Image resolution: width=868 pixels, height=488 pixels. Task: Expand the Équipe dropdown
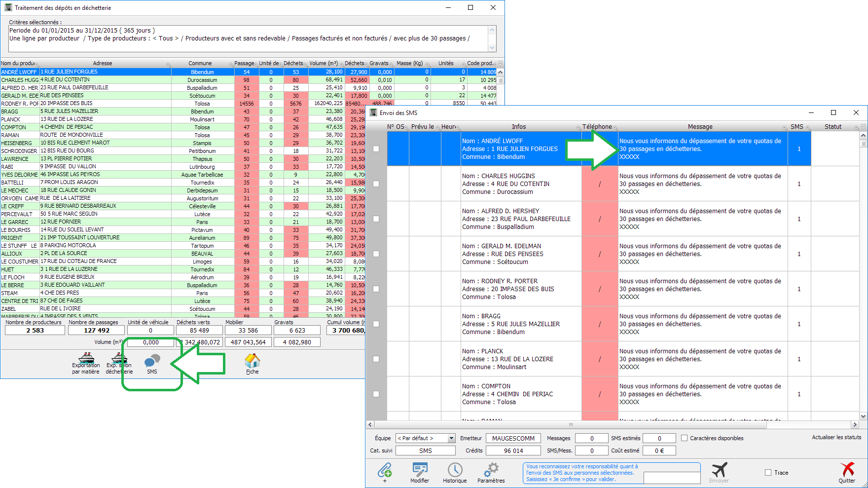451,438
